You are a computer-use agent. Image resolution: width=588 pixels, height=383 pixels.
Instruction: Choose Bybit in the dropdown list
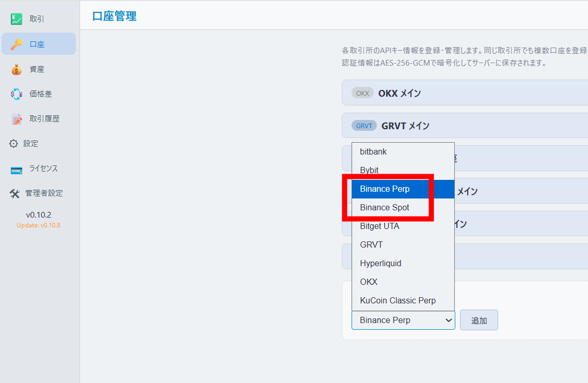(369, 171)
